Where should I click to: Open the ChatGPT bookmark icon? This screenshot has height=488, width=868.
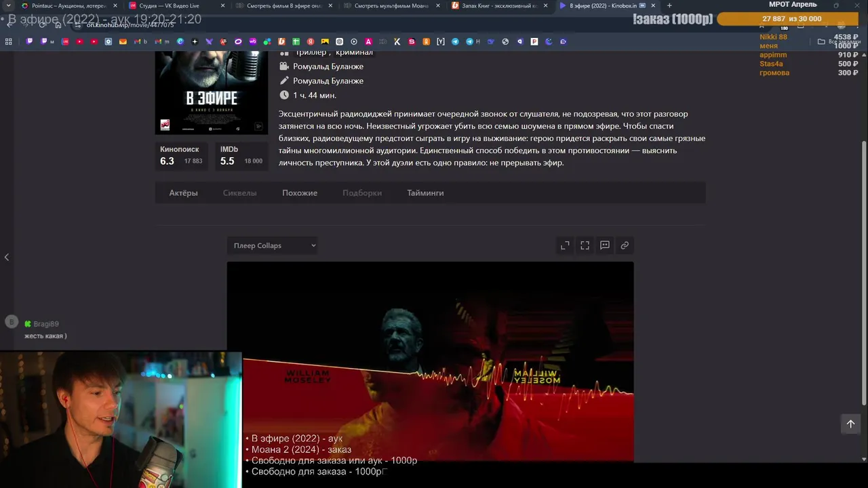(340, 41)
